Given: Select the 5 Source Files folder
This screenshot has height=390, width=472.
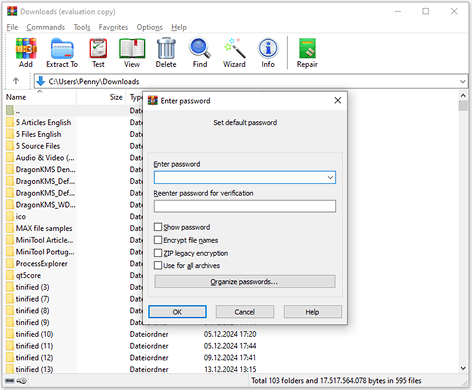Looking at the screenshot, I should point(38,146).
